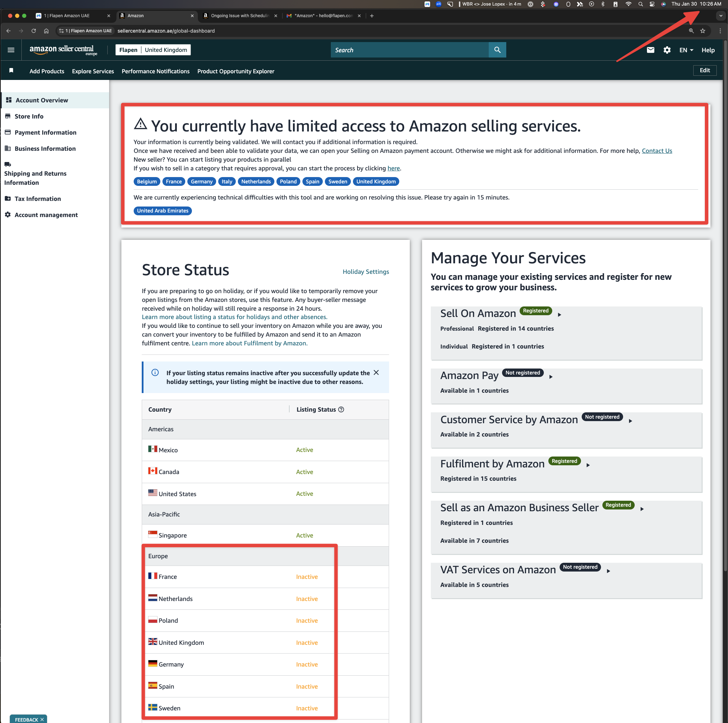Click the Store Info storefront icon
This screenshot has width=728, height=723.
point(7,116)
